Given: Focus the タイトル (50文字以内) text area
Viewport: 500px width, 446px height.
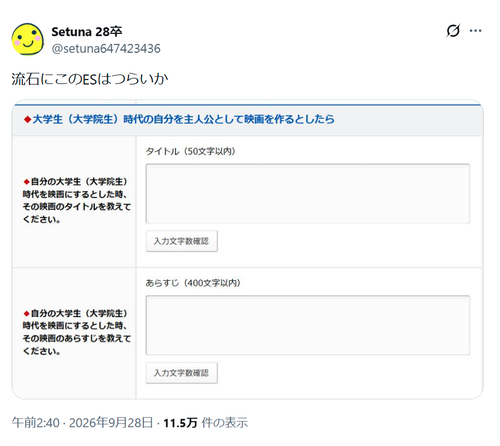Looking at the screenshot, I should pos(308,193).
